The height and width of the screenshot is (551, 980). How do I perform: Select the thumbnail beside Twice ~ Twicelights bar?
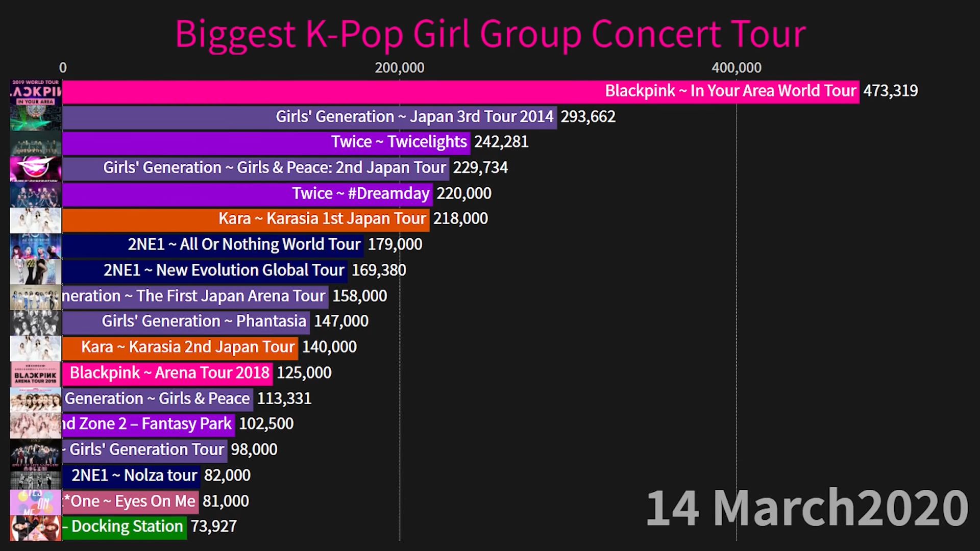click(x=36, y=143)
